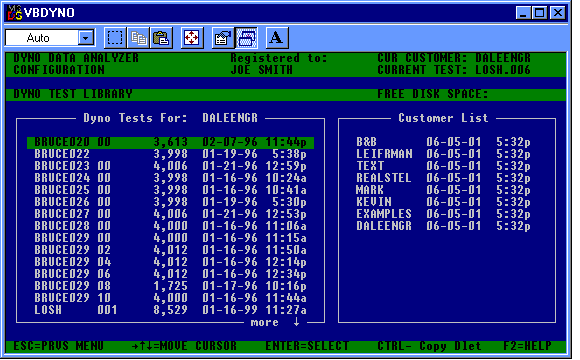Select test row BRUCE029 04

click(x=171, y=262)
